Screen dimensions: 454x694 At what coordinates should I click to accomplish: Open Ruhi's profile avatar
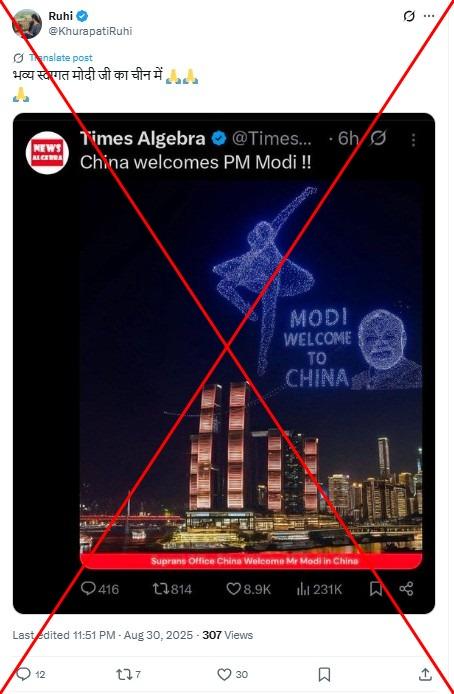(27, 24)
